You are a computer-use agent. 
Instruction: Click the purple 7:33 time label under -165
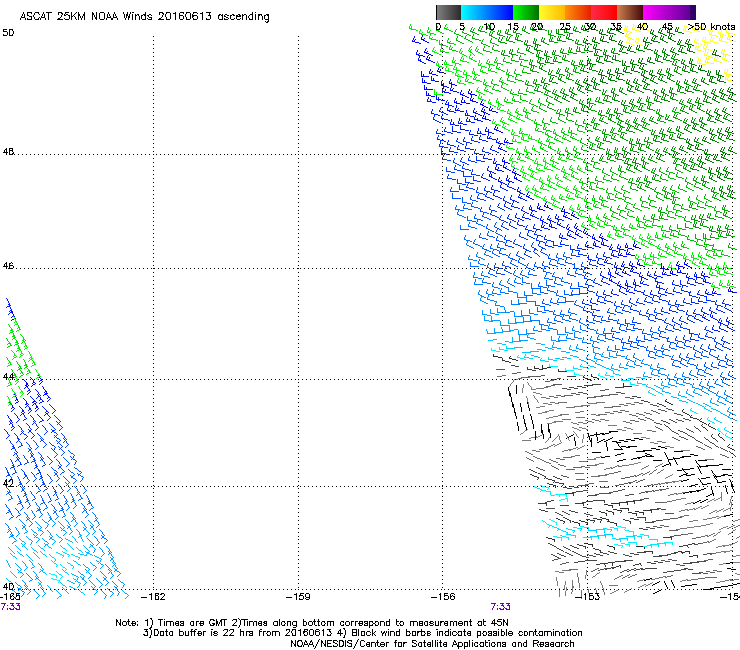pyautogui.click(x=10, y=607)
